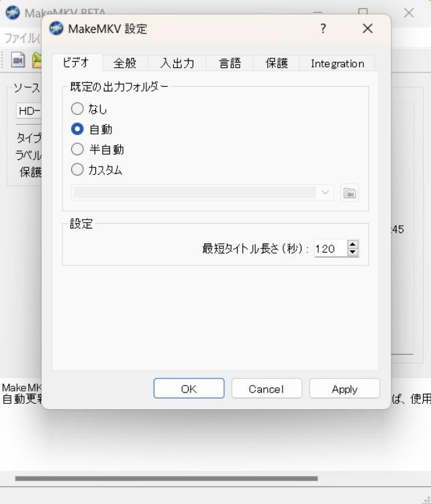This screenshot has width=431, height=504.
Task: Switch to the ビデオ tab
Action: [x=77, y=62]
